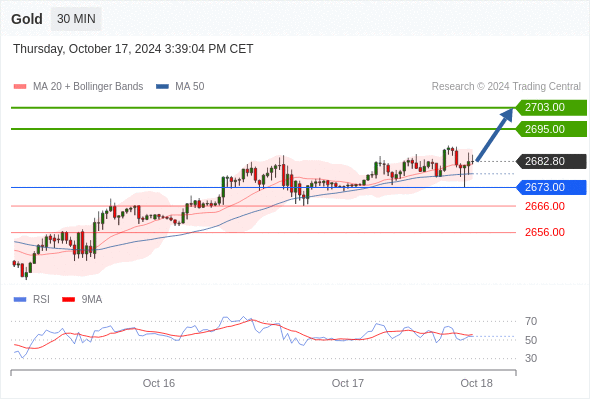
Task: Click the 2656.00 support price label
Action: pos(545,232)
